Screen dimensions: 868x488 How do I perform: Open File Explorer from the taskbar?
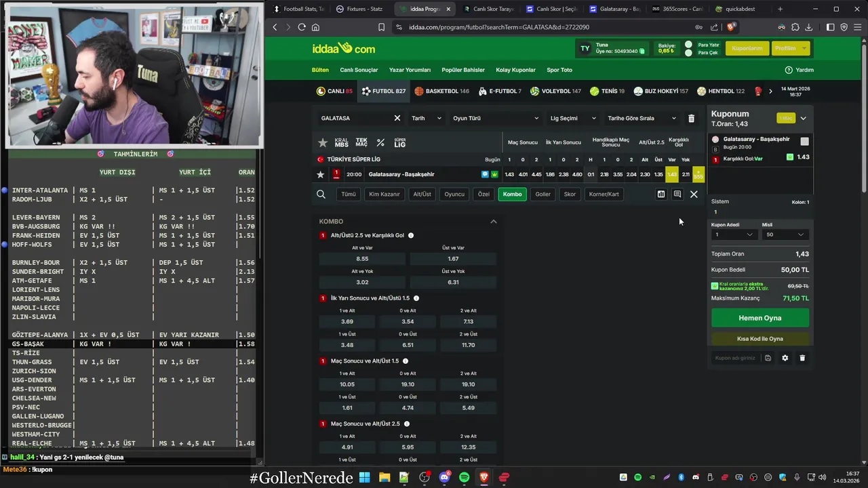tap(384, 477)
